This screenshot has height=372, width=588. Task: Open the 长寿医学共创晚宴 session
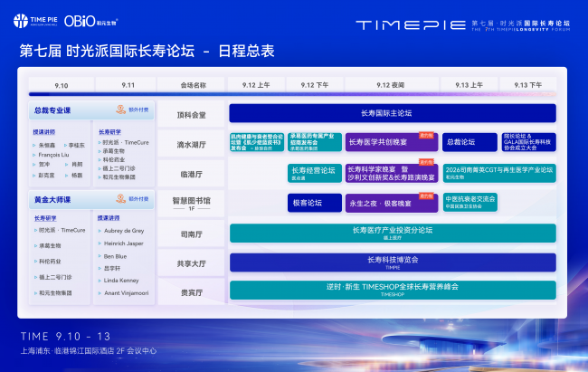tap(392, 142)
